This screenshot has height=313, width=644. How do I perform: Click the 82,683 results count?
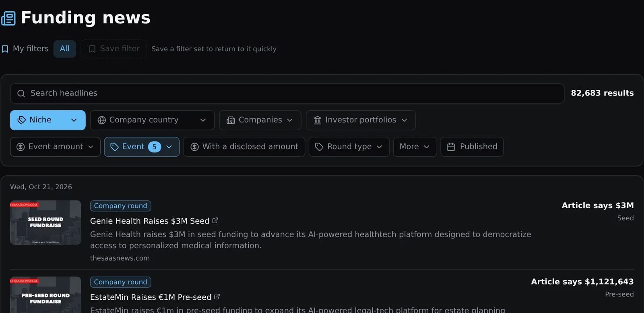click(x=602, y=93)
